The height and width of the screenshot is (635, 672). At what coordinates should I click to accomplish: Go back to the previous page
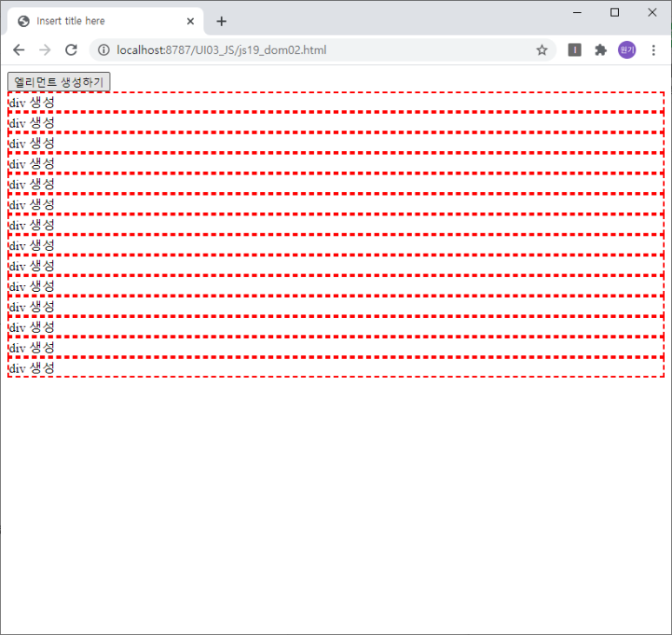19,50
